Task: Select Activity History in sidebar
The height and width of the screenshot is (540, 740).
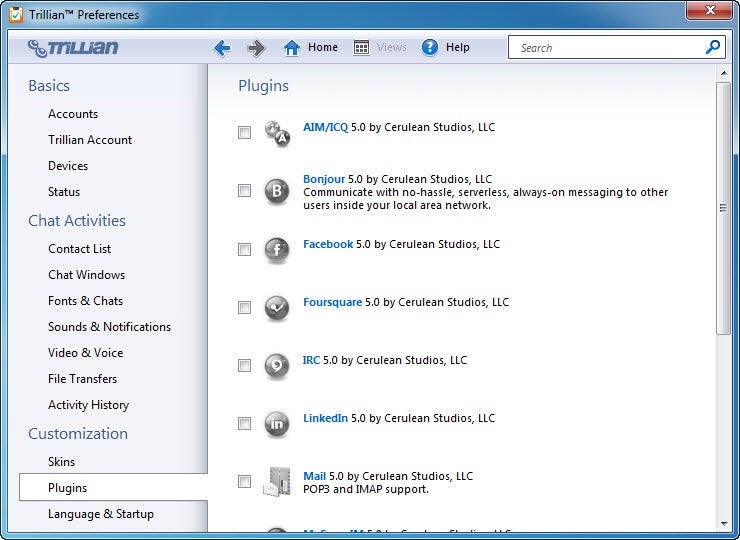Action: tap(89, 405)
